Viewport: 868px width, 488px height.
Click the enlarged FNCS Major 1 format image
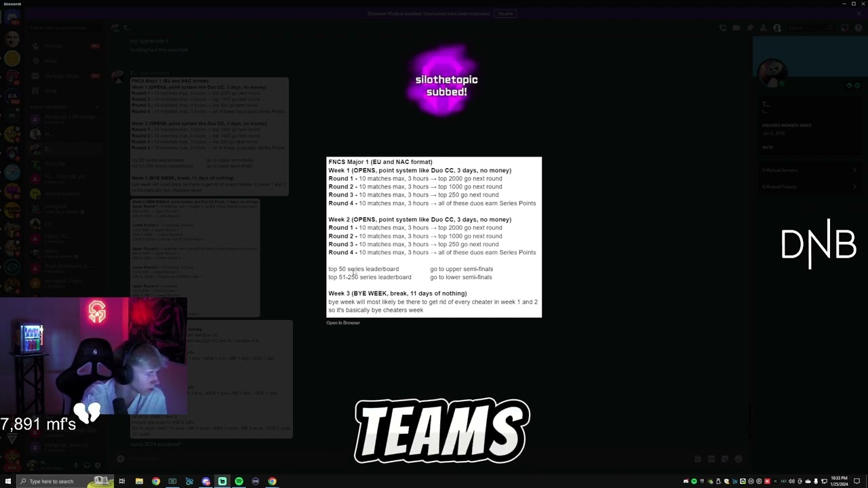pyautogui.click(x=434, y=237)
